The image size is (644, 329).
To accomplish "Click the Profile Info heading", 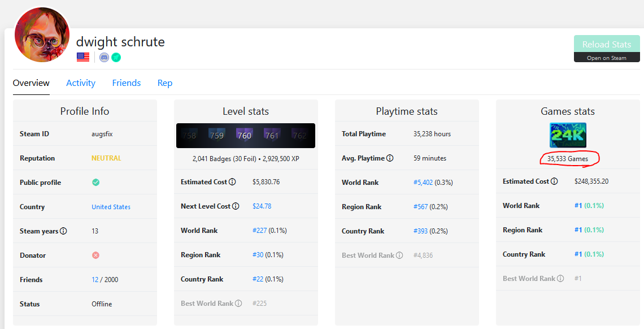I will pos(85,111).
